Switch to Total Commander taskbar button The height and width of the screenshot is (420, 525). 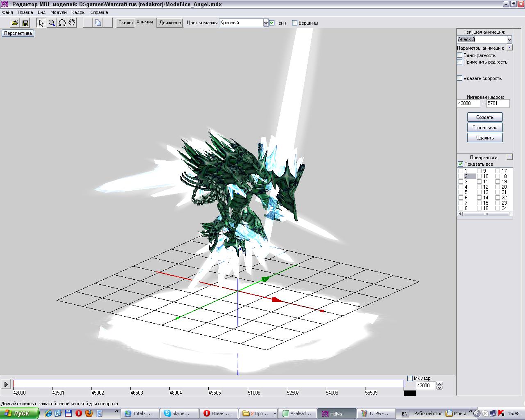point(140,413)
